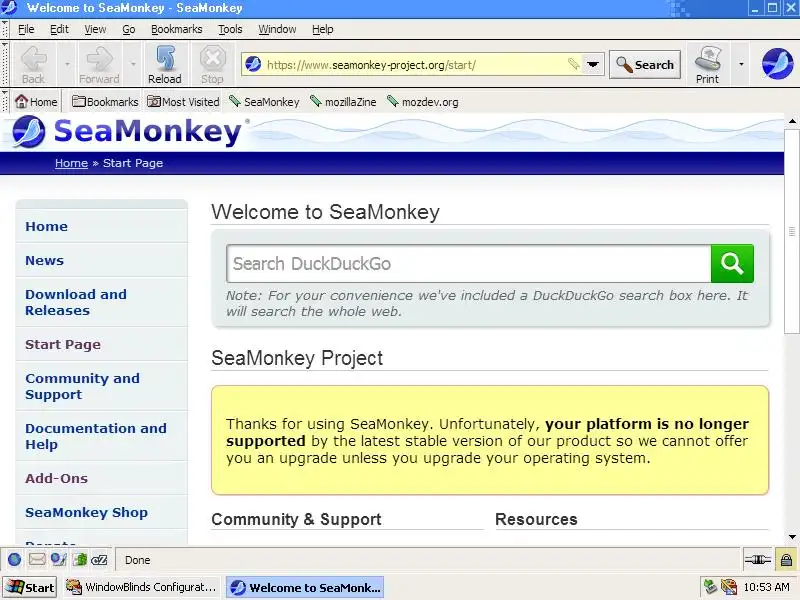800x600 pixels.
Task: Open the Add-Ons sidebar link
Action: tap(57, 478)
